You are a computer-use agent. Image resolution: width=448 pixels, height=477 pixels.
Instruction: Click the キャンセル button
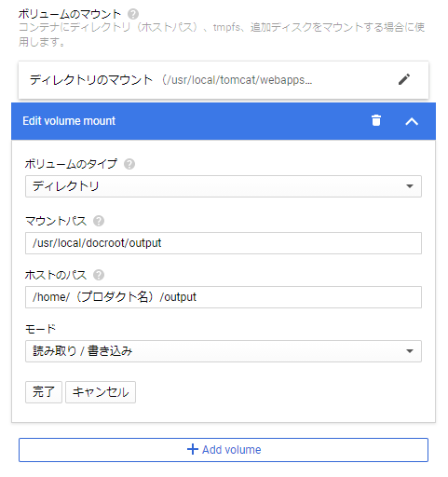pos(101,392)
